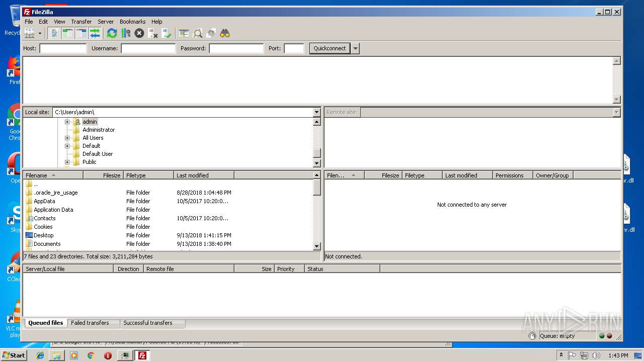Screen dimensions: 644x362
Task: Reconnect to the last server
Action: point(167,33)
